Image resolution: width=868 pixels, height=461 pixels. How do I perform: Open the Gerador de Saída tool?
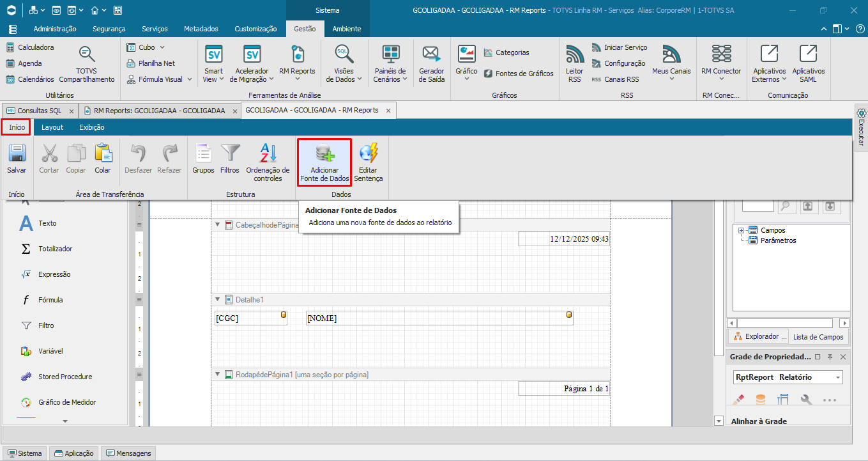pyautogui.click(x=431, y=55)
